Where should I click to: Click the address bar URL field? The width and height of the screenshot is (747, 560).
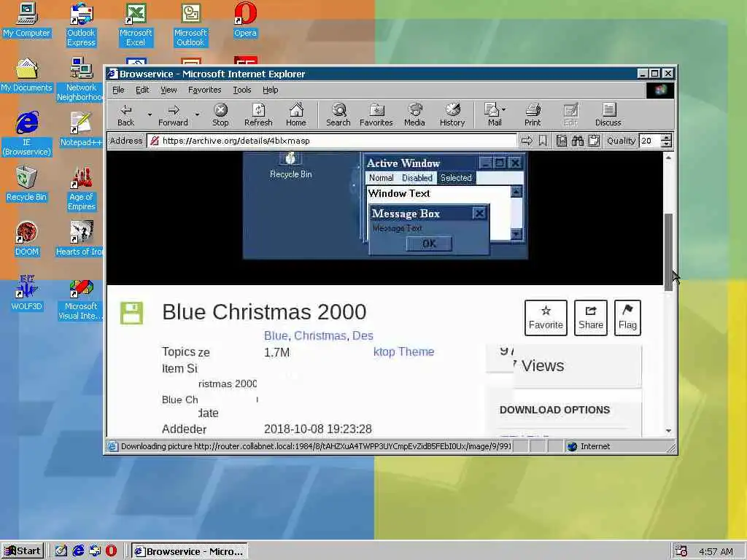[x=332, y=141]
